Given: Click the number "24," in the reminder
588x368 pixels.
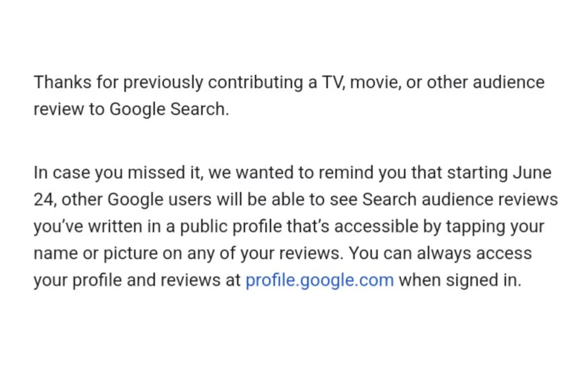Looking at the screenshot, I should (x=45, y=200).
